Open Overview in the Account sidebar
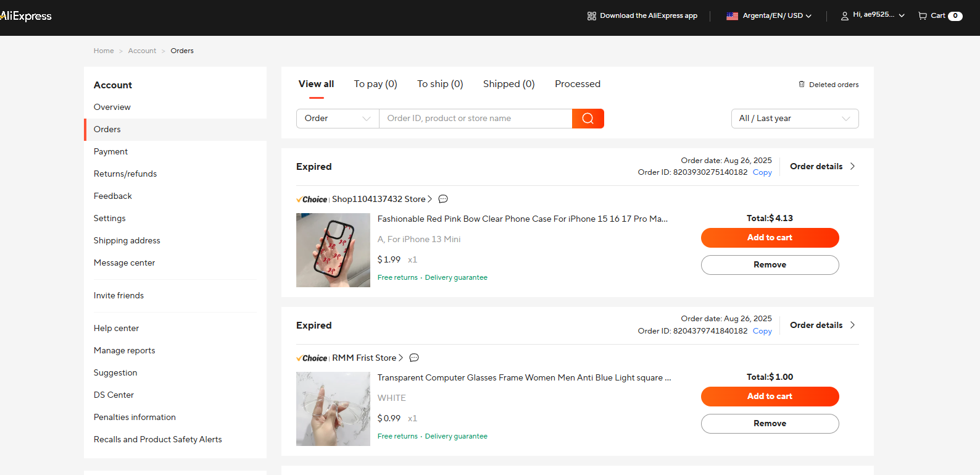980x475 pixels. tap(112, 107)
